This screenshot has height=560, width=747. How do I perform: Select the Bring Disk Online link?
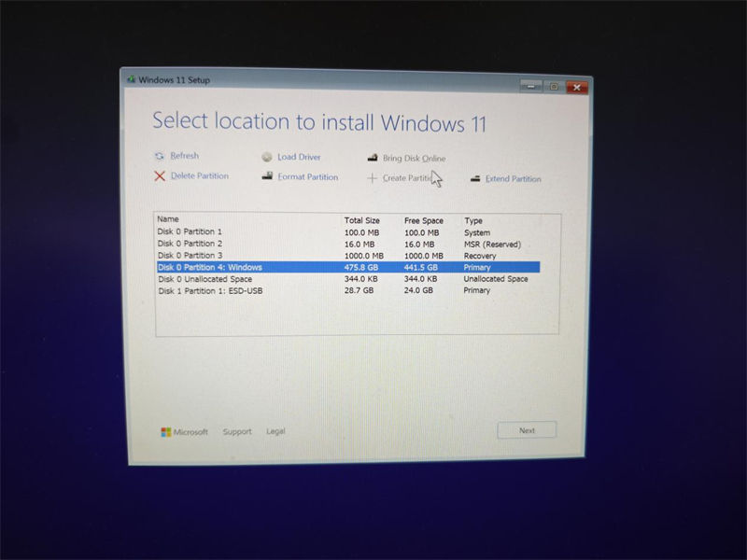click(415, 158)
